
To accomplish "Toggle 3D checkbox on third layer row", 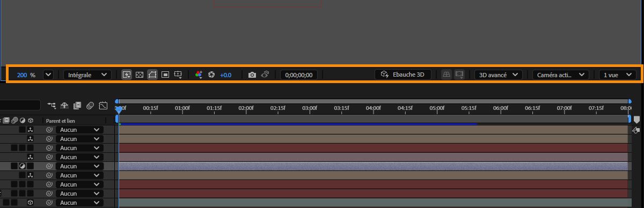I will click(31, 148).
